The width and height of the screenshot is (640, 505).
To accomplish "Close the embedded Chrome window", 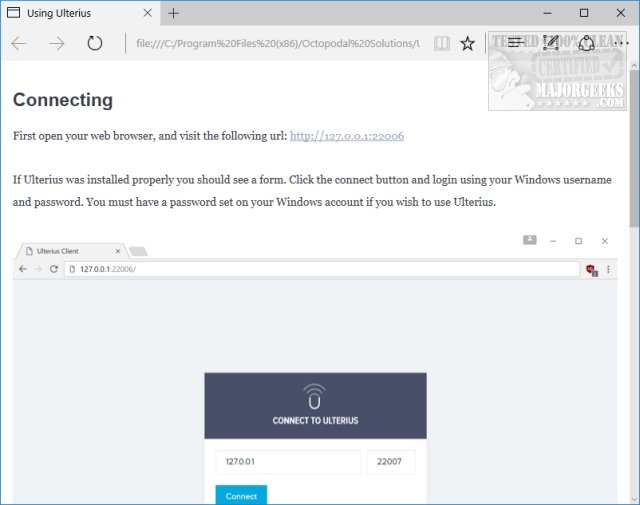I will 604,241.
